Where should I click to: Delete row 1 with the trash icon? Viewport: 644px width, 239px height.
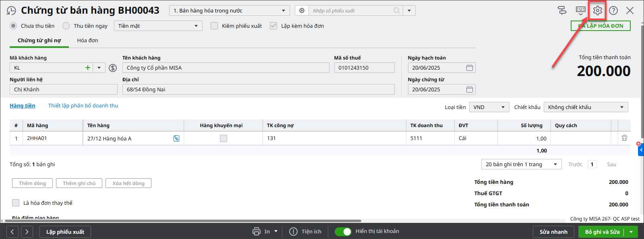(624, 138)
